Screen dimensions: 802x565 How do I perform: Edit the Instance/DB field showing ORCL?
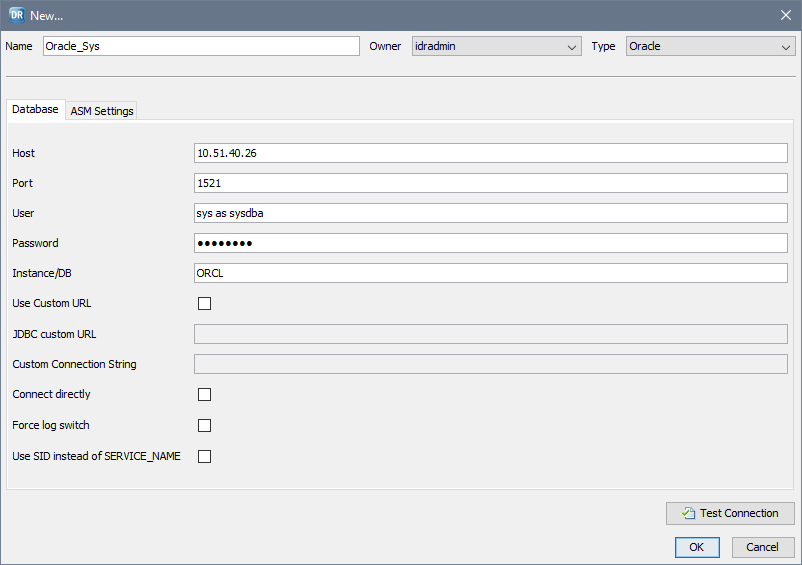[x=490, y=273]
